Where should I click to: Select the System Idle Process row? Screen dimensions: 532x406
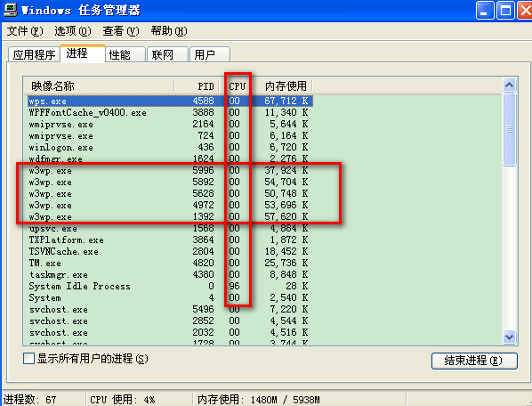[x=170, y=286]
